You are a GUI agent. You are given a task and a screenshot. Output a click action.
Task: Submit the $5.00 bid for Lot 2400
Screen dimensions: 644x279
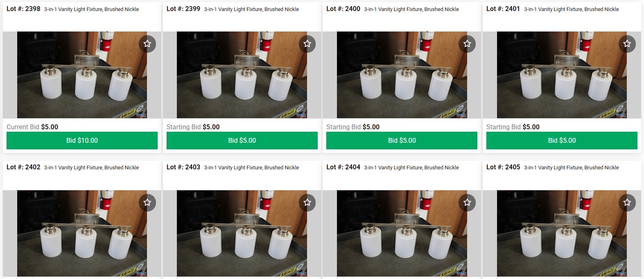pos(402,140)
